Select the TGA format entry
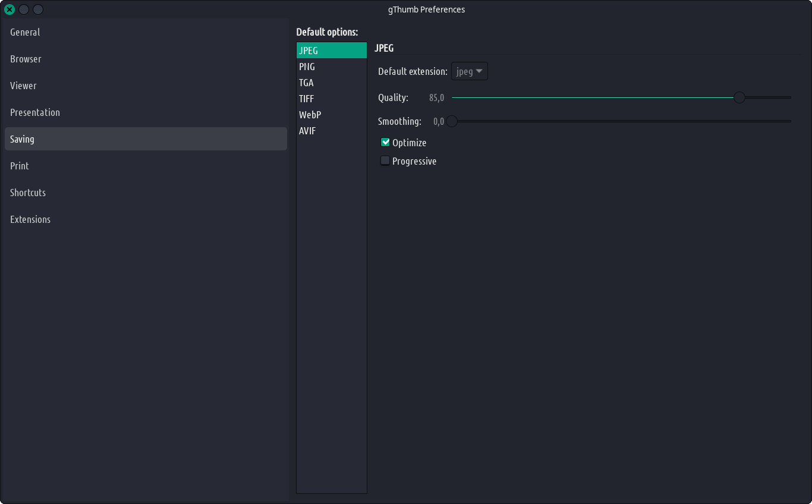 point(332,83)
